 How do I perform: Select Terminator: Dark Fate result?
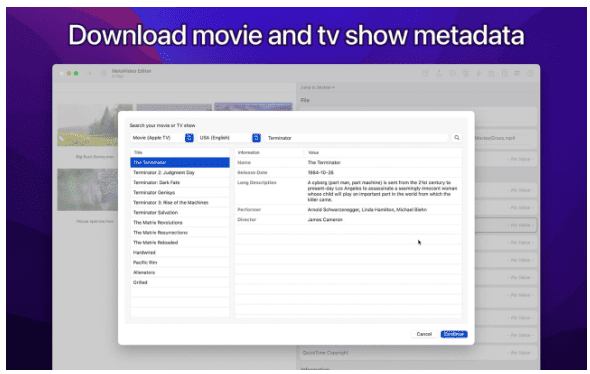click(x=180, y=182)
